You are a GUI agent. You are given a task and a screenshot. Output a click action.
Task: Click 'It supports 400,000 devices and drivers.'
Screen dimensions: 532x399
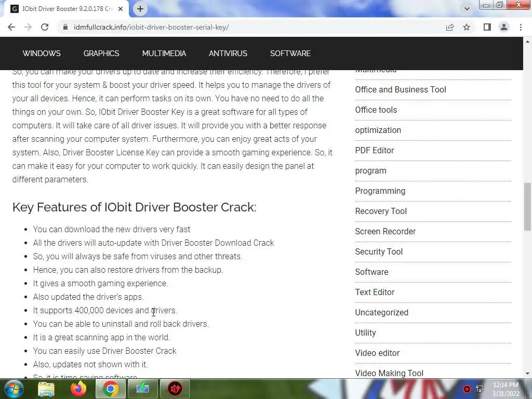[x=105, y=311]
